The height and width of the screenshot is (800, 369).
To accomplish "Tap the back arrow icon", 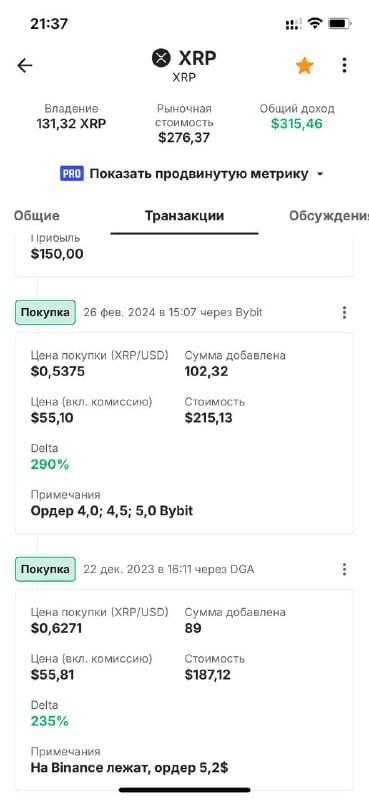I will (x=24, y=65).
